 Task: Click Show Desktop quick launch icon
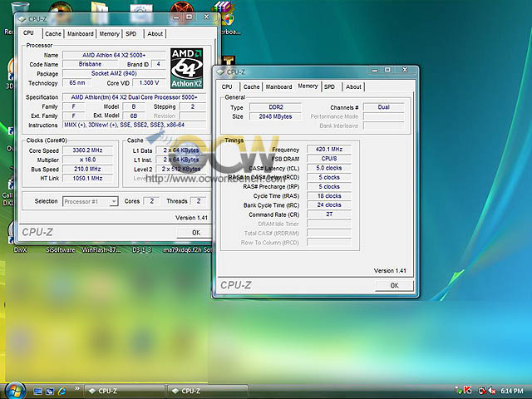37,392
